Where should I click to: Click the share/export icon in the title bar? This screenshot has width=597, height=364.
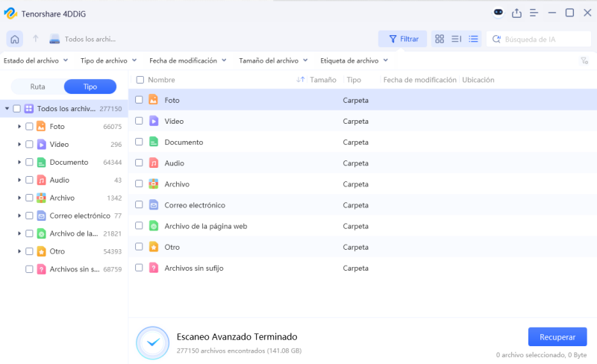(x=516, y=13)
